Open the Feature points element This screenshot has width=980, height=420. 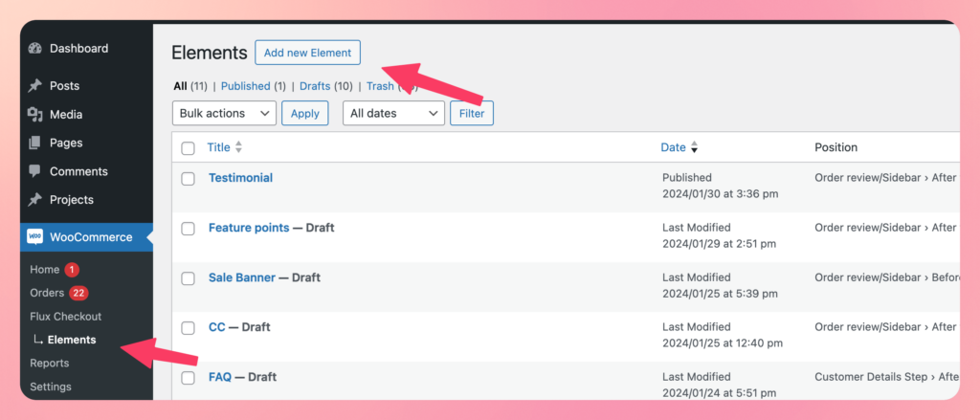249,228
